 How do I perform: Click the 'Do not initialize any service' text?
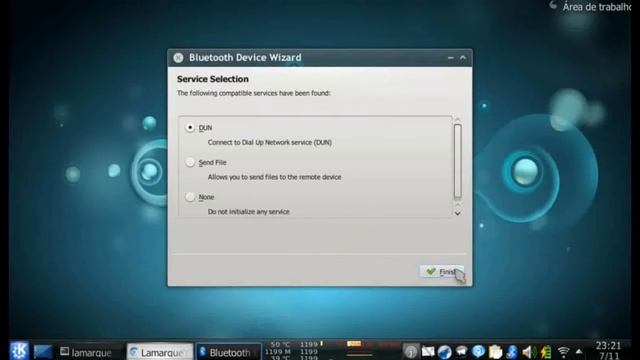pyautogui.click(x=249, y=212)
